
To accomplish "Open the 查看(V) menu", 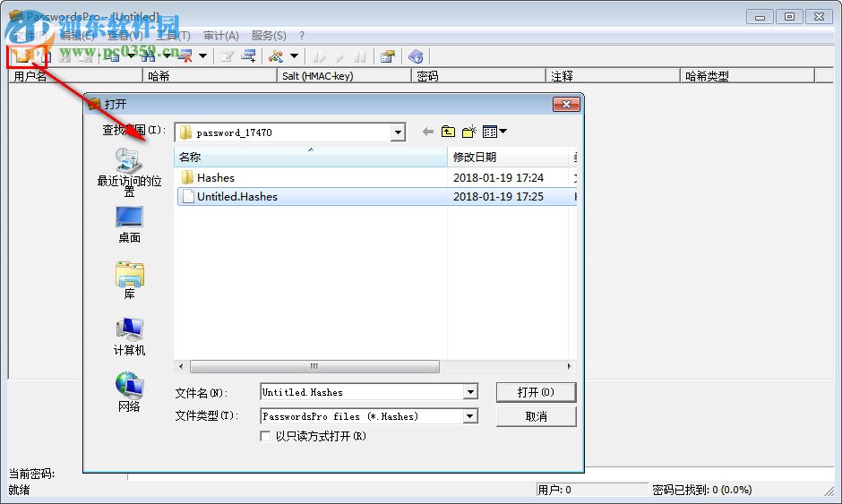I will point(125,36).
